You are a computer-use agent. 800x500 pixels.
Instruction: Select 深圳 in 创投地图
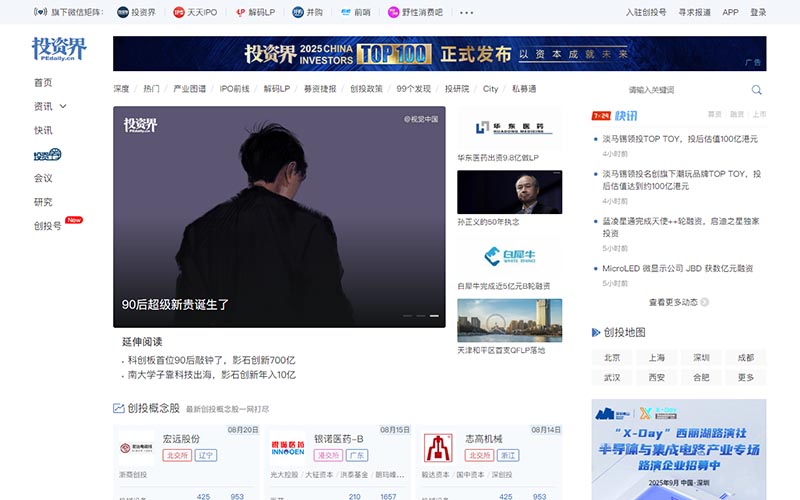701,358
